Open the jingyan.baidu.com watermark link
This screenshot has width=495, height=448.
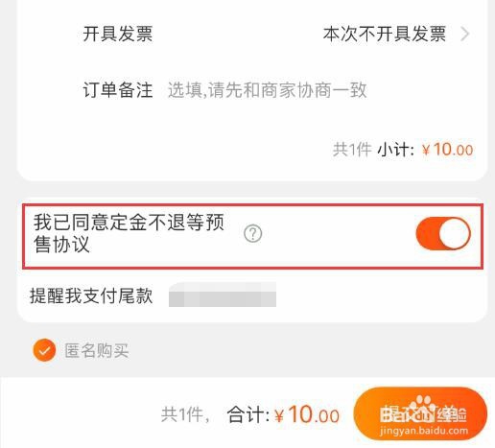tap(424, 431)
